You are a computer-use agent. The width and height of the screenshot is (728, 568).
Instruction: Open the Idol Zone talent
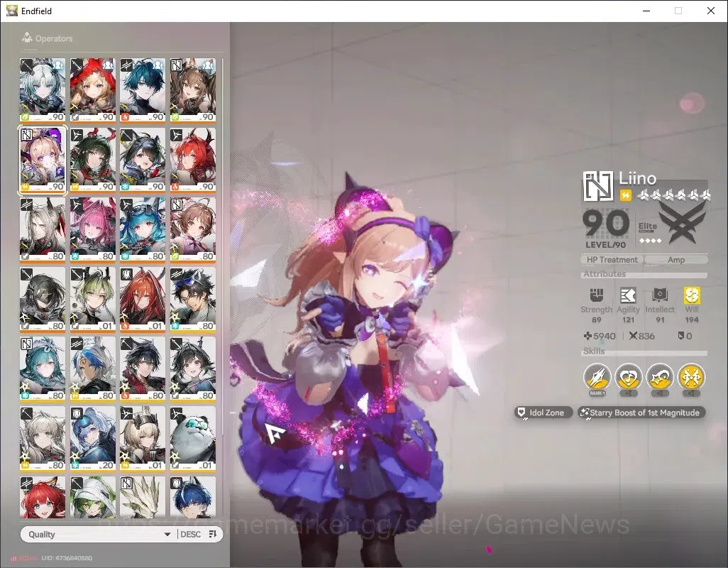543,413
